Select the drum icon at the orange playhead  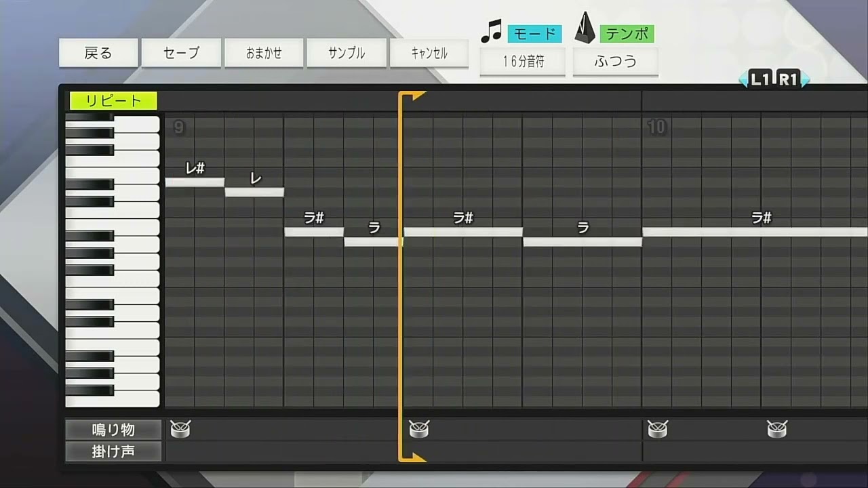pyautogui.click(x=419, y=428)
